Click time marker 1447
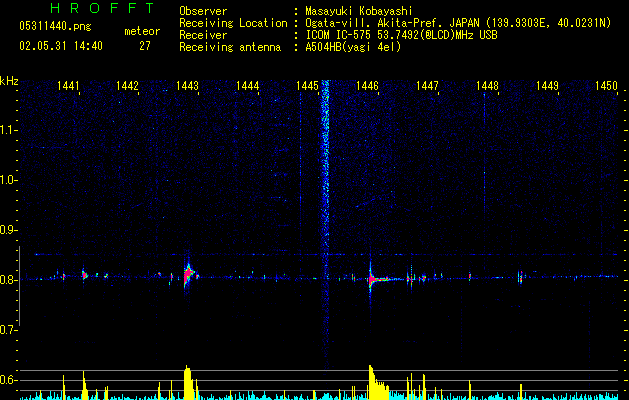This screenshot has width=629, height=400. point(427,86)
